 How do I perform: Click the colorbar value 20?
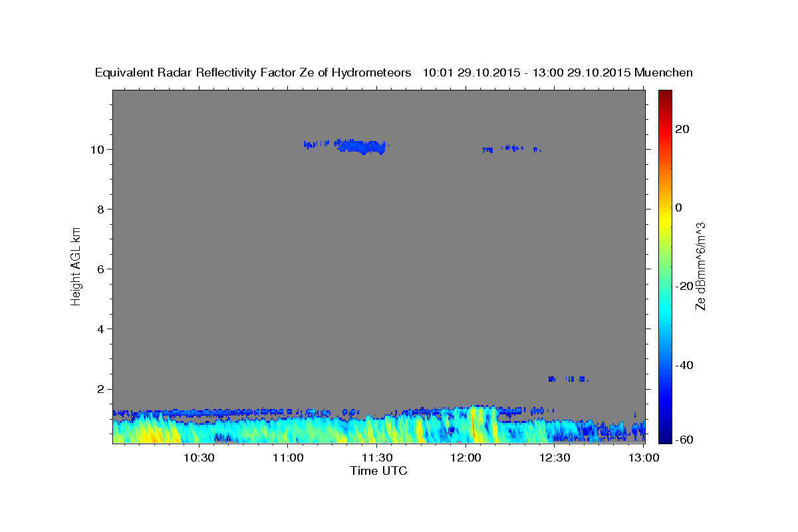[x=682, y=129]
